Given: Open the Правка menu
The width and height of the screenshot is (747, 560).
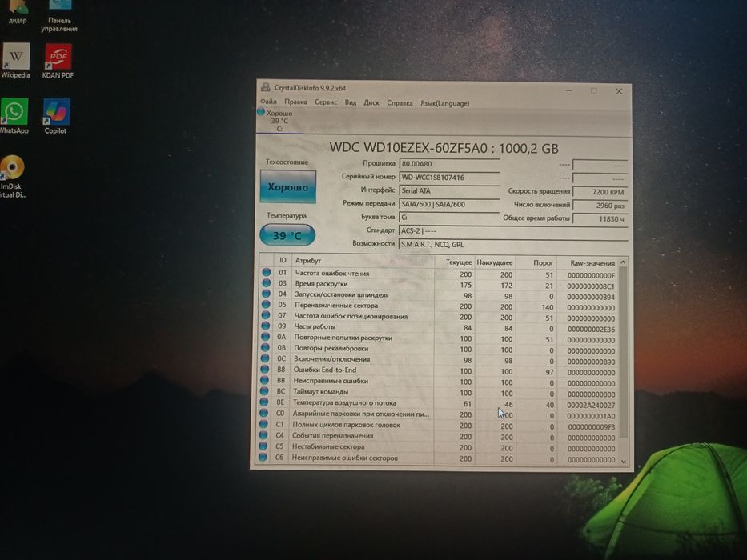Looking at the screenshot, I should pyautogui.click(x=295, y=102).
